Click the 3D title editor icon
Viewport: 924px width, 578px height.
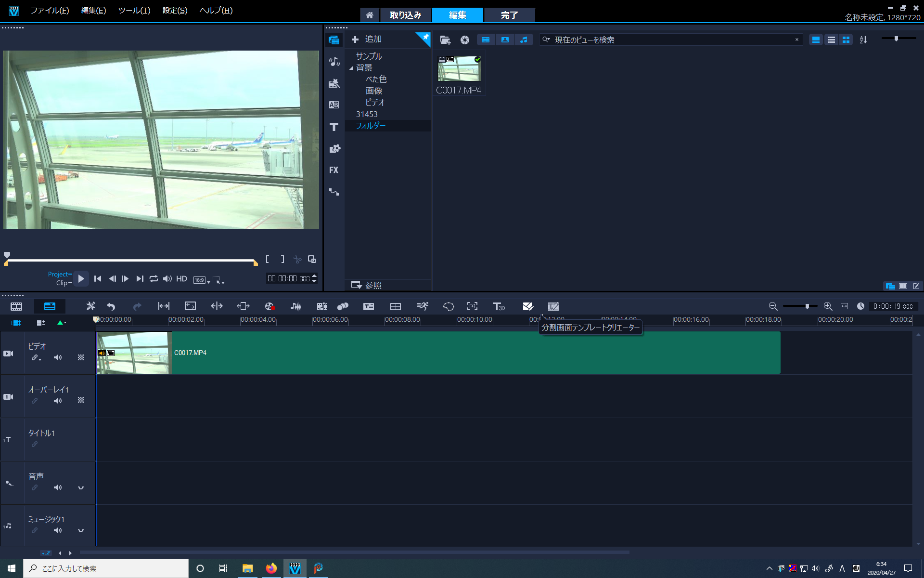tap(499, 306)
